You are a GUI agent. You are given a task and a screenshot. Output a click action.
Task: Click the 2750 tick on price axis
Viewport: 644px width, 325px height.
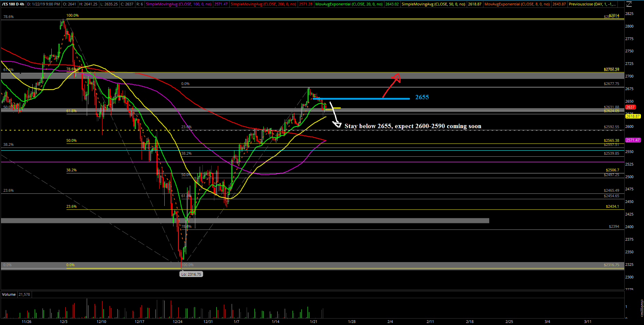pyautogui.click(x=629, y=51)
